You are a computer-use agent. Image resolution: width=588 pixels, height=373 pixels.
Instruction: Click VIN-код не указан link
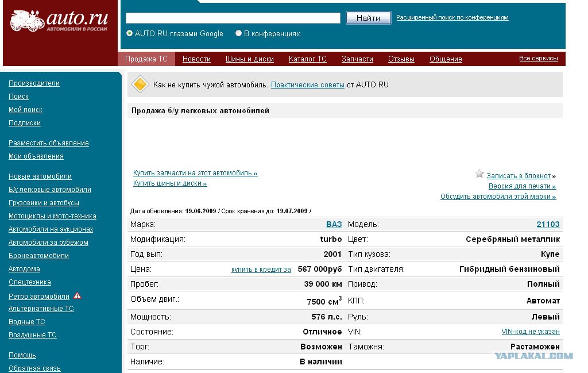point(531,332)
